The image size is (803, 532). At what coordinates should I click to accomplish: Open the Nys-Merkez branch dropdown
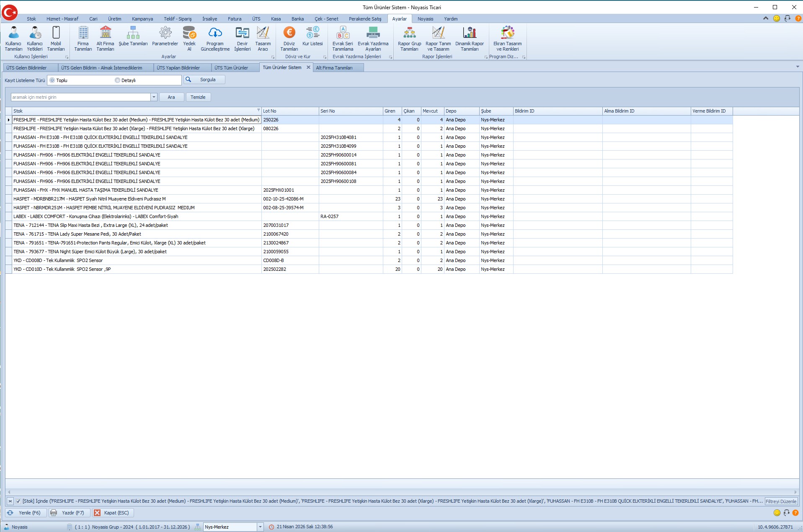point(260,527)
